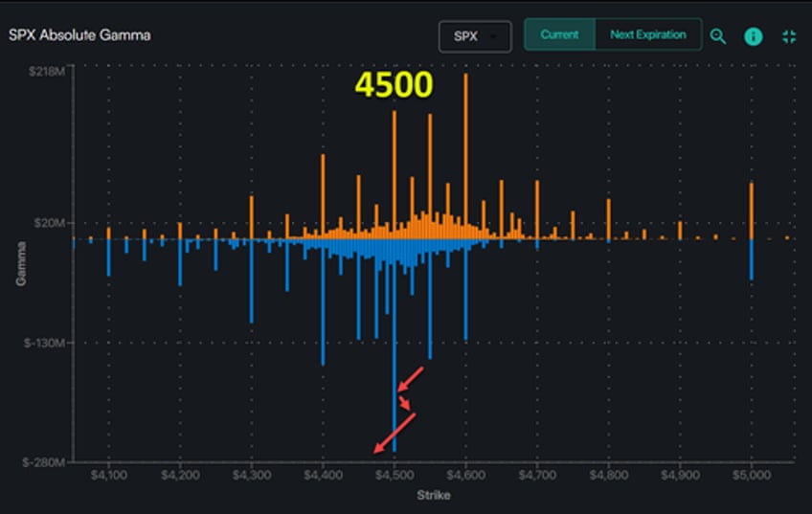Click the $5,000 strike label
The height and width of the screenshot is (514, 812).
(x=752, y=475)
